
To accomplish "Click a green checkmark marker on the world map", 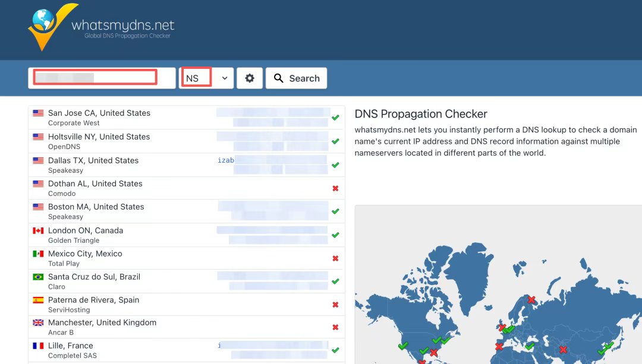I will tap(403, 345).
